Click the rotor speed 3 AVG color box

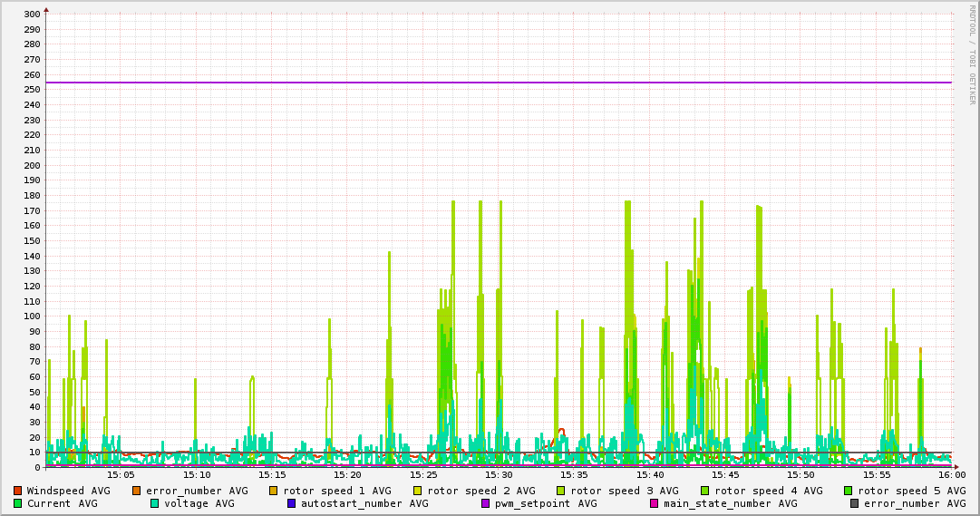click(561, 491)
